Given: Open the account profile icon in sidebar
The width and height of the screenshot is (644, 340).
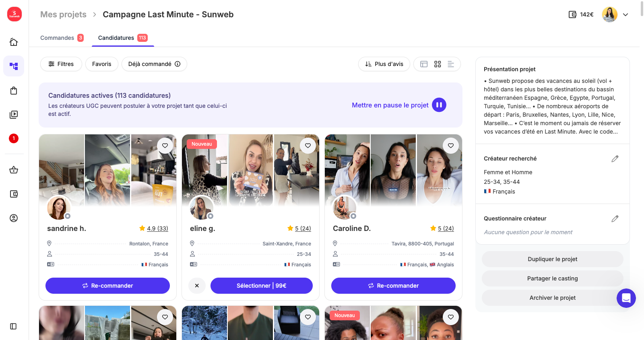Looking at the screenshot, I should tap(14, 218).
